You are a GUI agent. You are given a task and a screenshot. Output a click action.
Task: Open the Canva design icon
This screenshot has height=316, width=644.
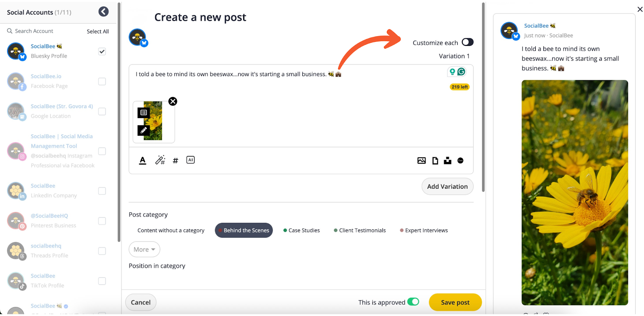[x=460, y=160]
